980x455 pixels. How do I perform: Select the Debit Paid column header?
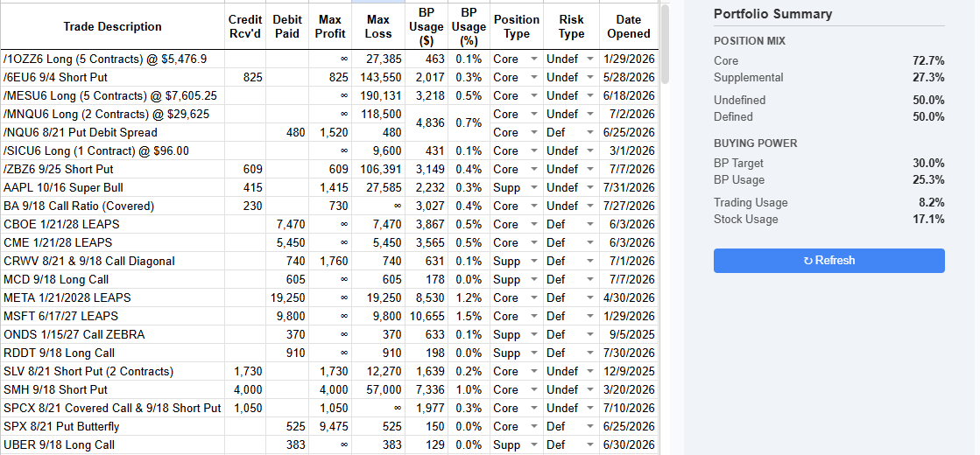(287, 27)
